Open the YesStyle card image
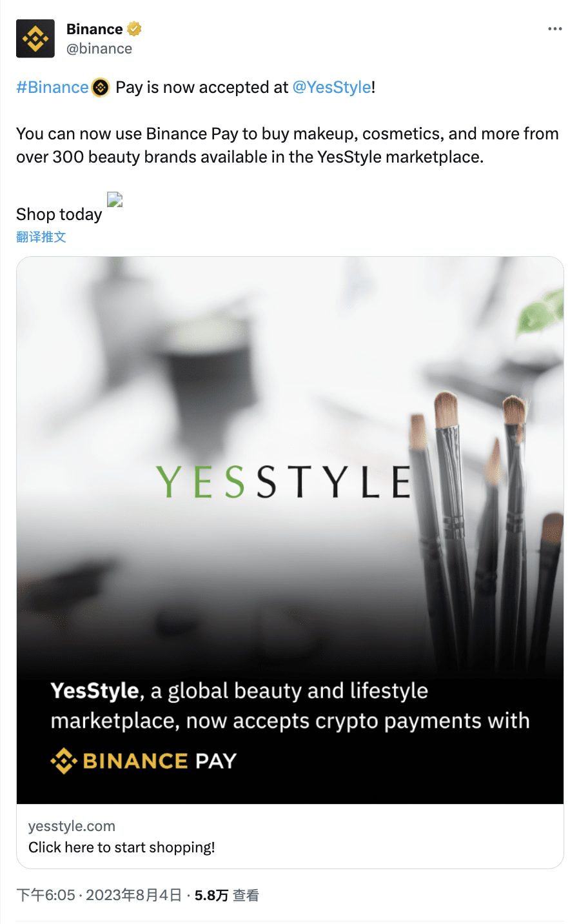579x924 pixels. 290,530
